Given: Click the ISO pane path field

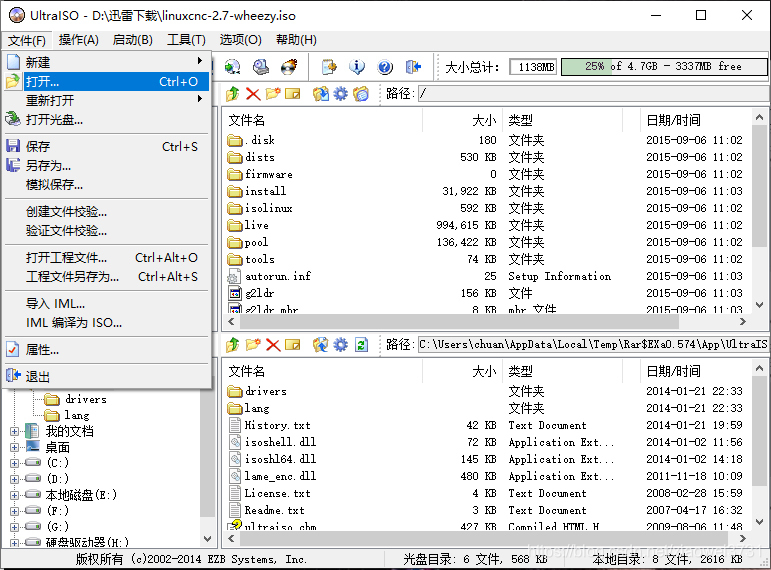Looking at the screenshot, I should pyautogui.click(x=593, y=93).
